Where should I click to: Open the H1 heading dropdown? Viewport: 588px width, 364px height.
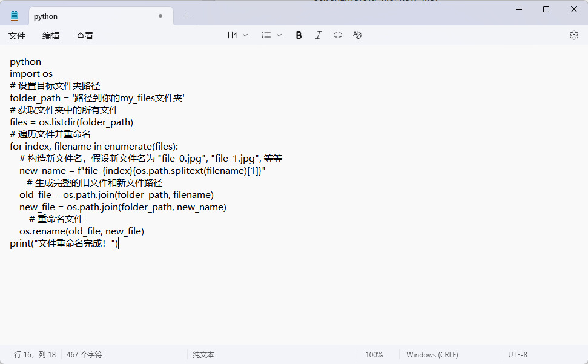click(x=238, y=35)
